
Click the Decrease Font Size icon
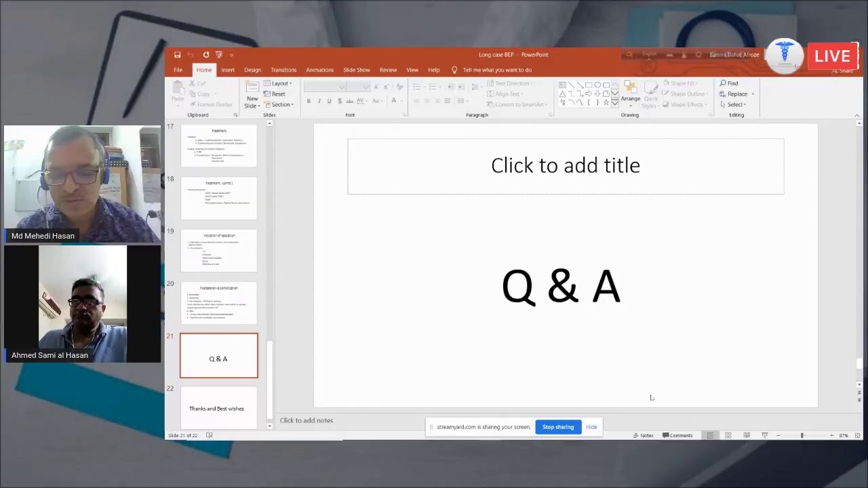click(386, 87)
